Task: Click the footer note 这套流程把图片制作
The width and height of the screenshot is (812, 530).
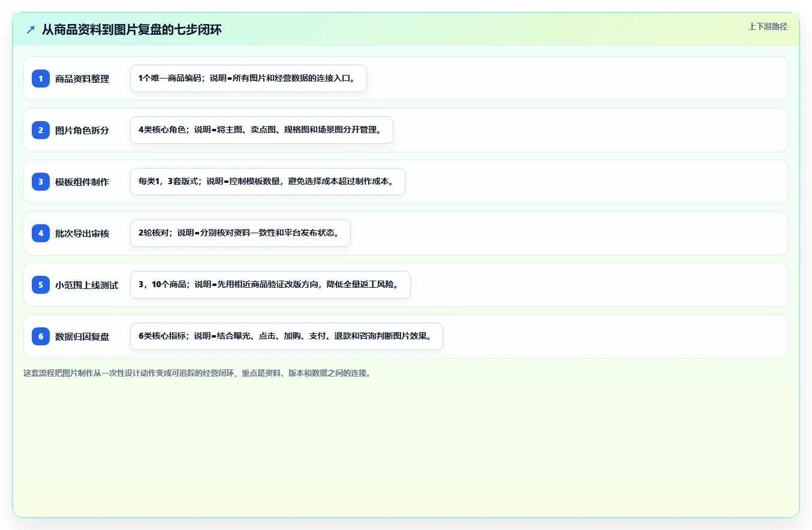Action: 197,373
